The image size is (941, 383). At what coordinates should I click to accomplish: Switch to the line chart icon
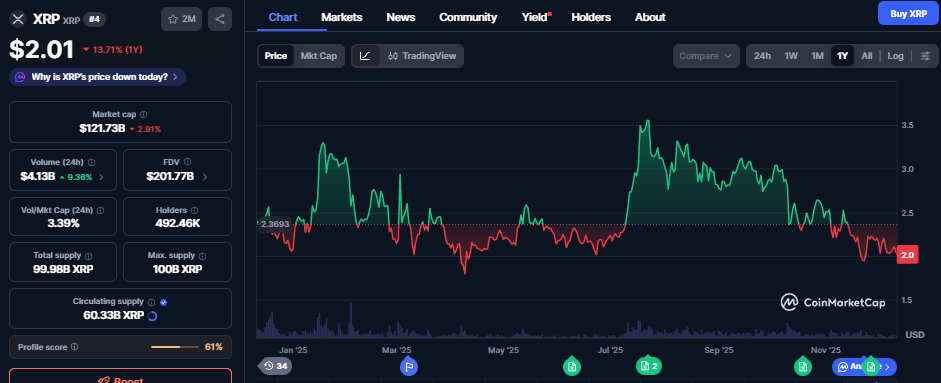coord(365,56)
